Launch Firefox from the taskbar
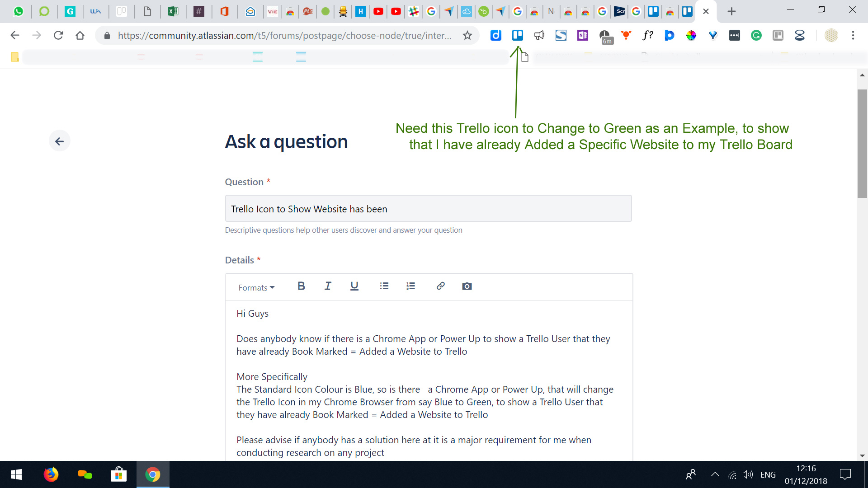868x488 pixels. coord(51,474)
